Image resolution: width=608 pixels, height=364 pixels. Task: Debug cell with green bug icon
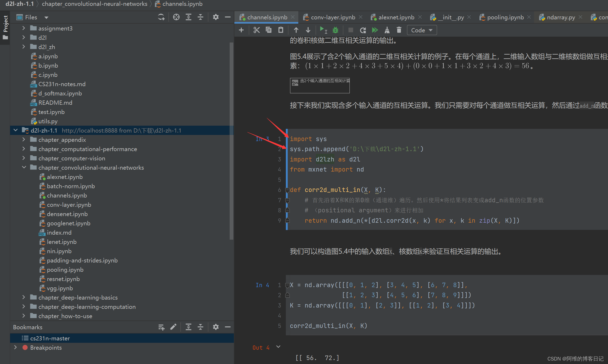tap(335, 30)
